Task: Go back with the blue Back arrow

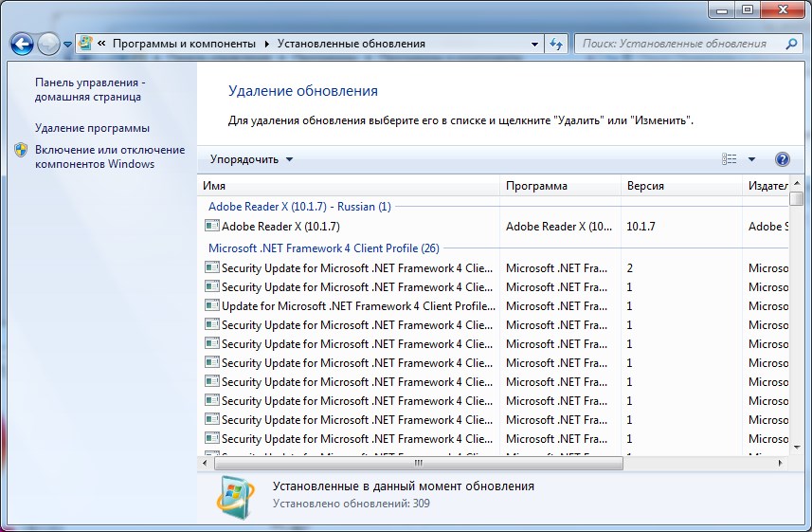Action: (23, 44)
